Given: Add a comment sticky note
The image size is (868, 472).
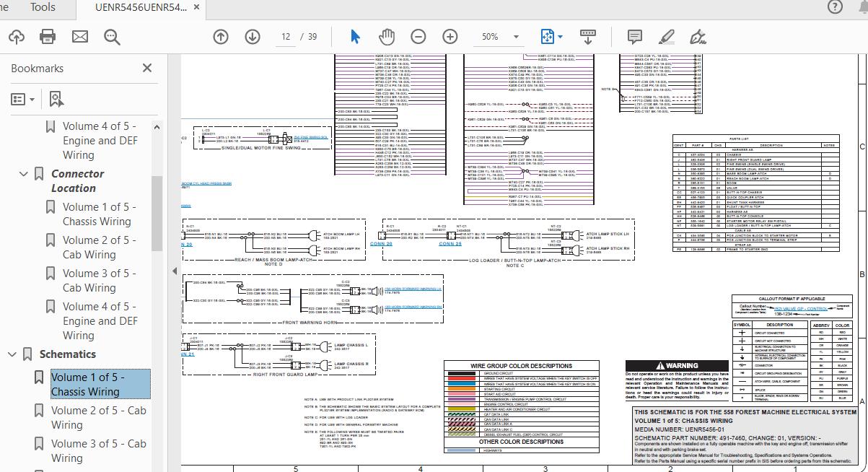Looking at the screenshot, I should point(635,37).
